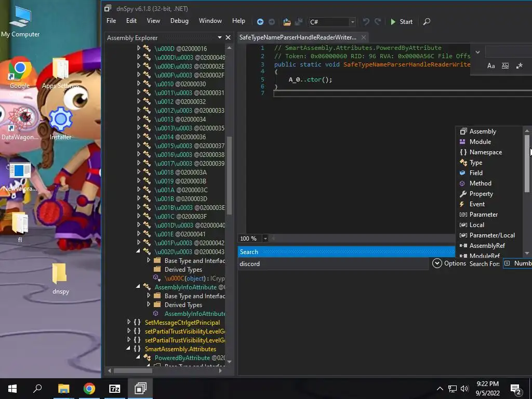The height and width of the screenshot is (399, 532).
Task: Expand the SetMessageCtrlgetPrincipal namespace
Action: (129, 322)
